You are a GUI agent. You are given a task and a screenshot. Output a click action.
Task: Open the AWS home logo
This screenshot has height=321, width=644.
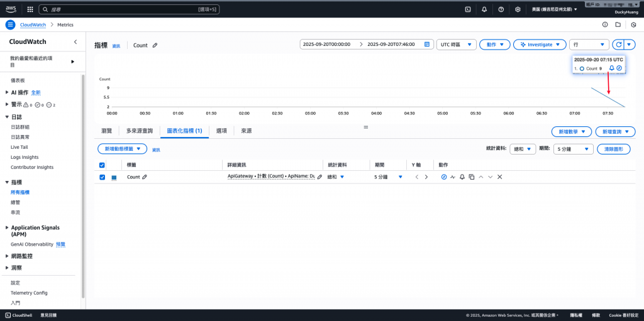(x=11, y=9)
